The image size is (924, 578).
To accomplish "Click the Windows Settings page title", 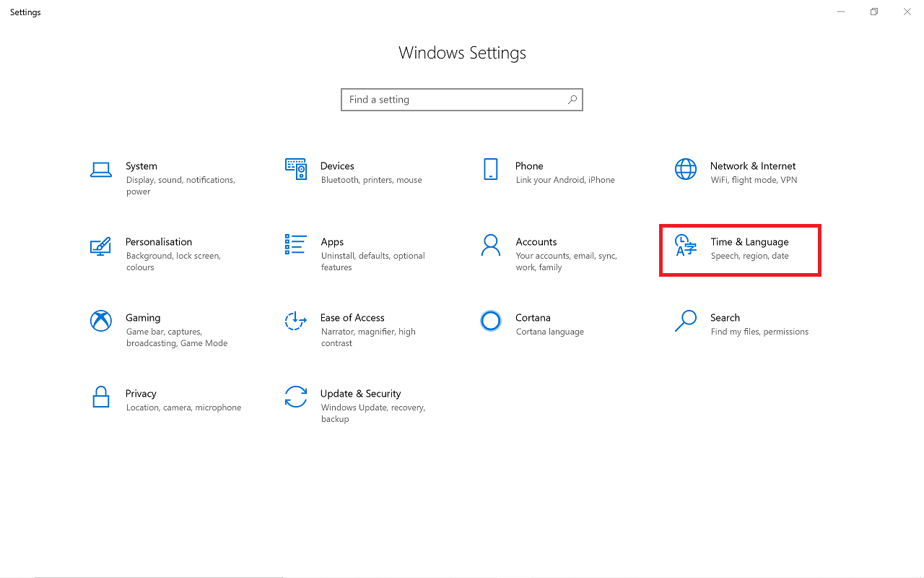I will click(x=462, y=53).
